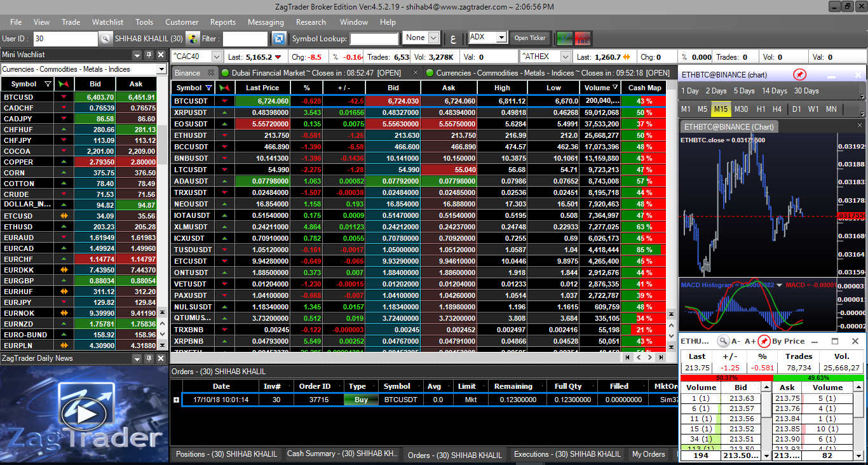Viewport: 868px width, 465px height.
Task: Pin the ETHUSDT market depth window
Action: (765, 341)
